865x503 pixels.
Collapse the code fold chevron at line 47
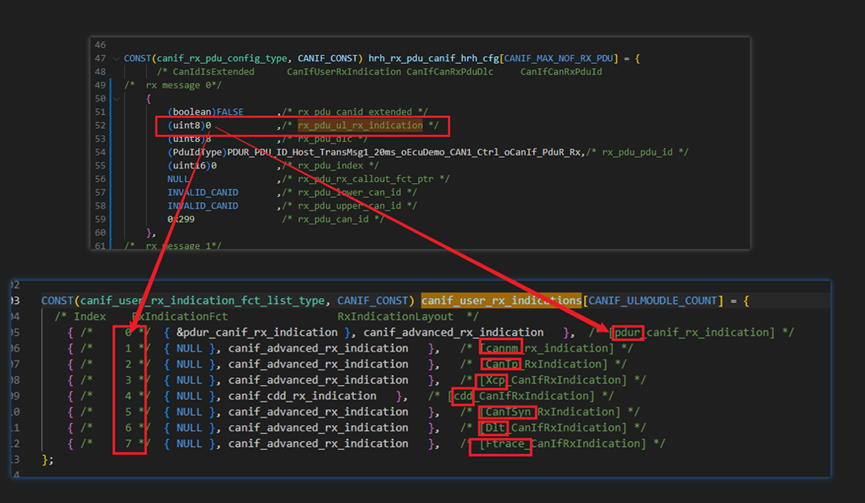point(116,58)
